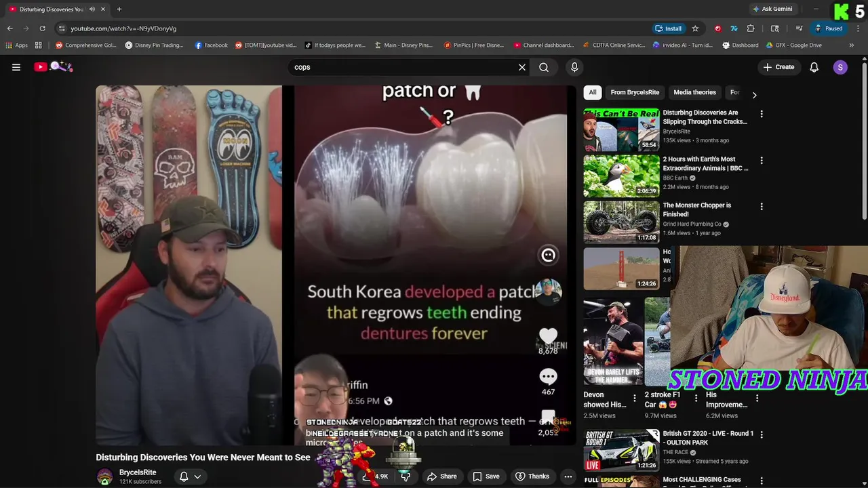This screenshot has width=868, height=488.
Task: Open the Facebook bookmark
Action: coord(211,45)
